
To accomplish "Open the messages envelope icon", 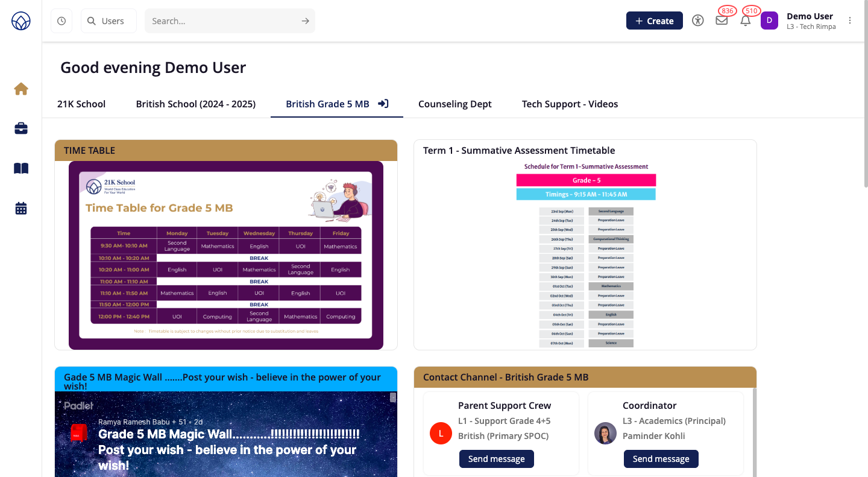I will coord(722,21).
